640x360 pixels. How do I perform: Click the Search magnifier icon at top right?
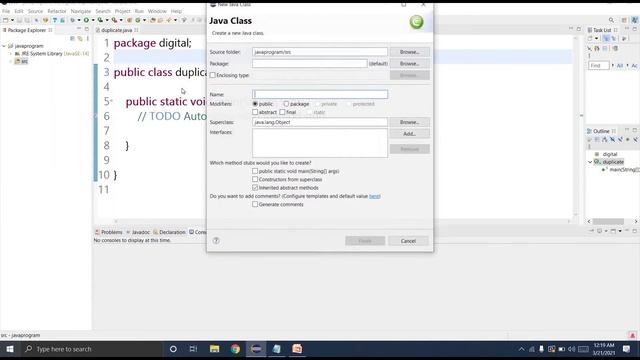pos(611,20)
